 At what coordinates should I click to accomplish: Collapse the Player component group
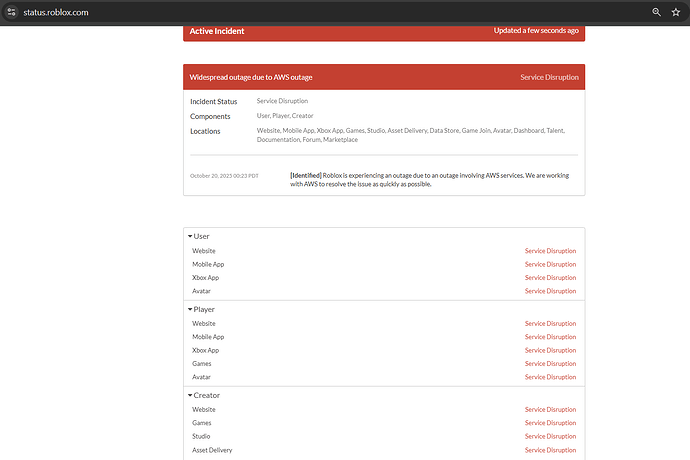(201, 309)
